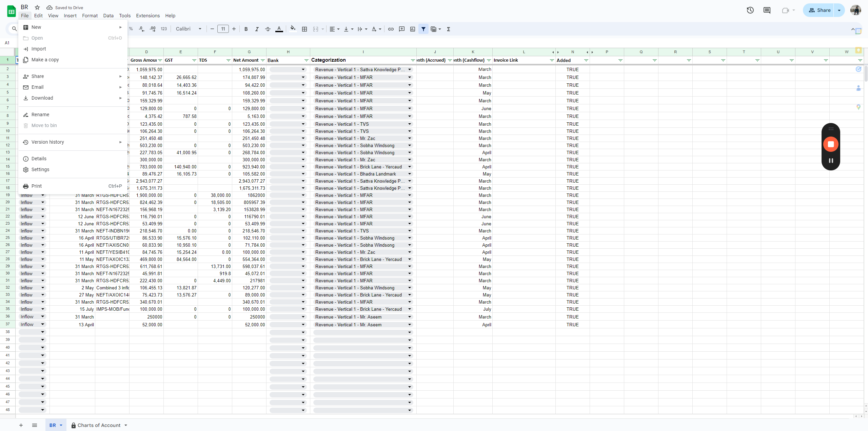Click the More formats 123 button
Viewport: 868px width, 431px height.
[x=164, y=29]
